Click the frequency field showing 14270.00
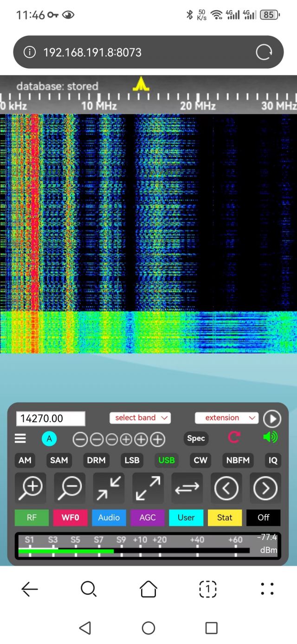 [x=51, y=419]
